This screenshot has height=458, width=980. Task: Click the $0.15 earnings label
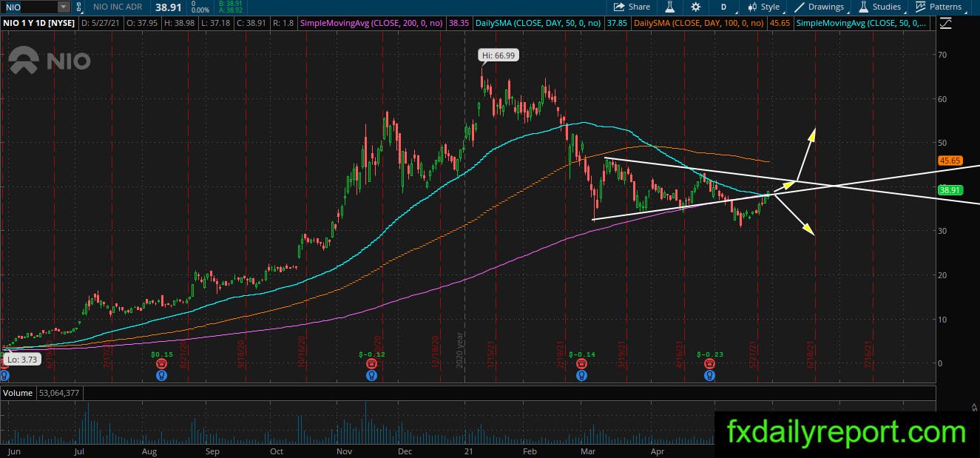[x=162, y=355]
